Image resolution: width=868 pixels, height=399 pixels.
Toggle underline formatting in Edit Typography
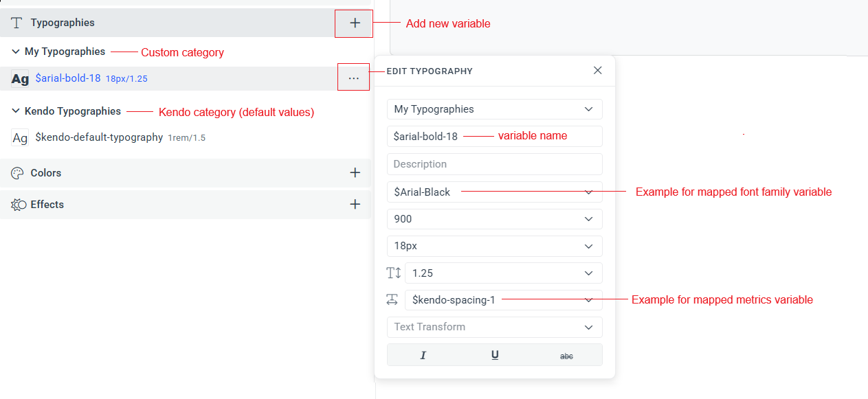(x=494, y=354)
